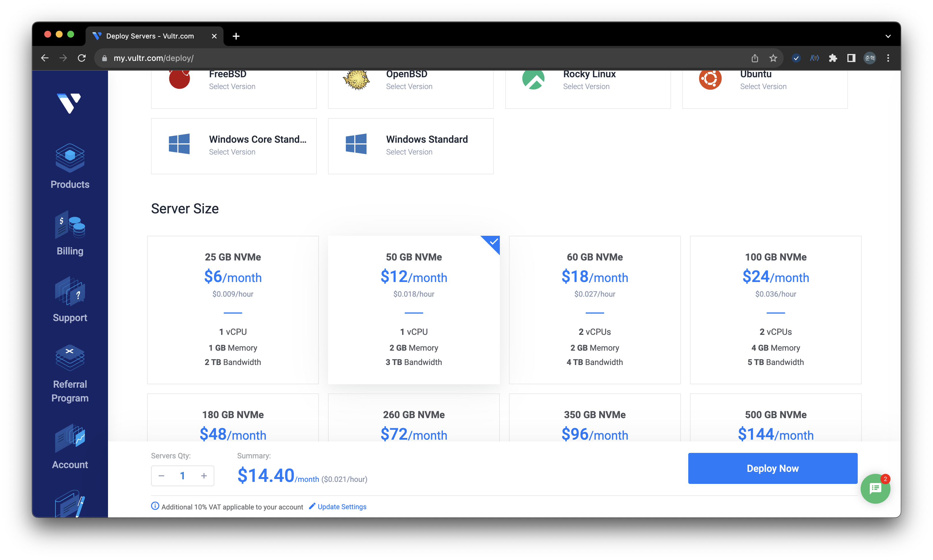Click the blue checkmark extension icon
The image size is (933, 560).
796,58
